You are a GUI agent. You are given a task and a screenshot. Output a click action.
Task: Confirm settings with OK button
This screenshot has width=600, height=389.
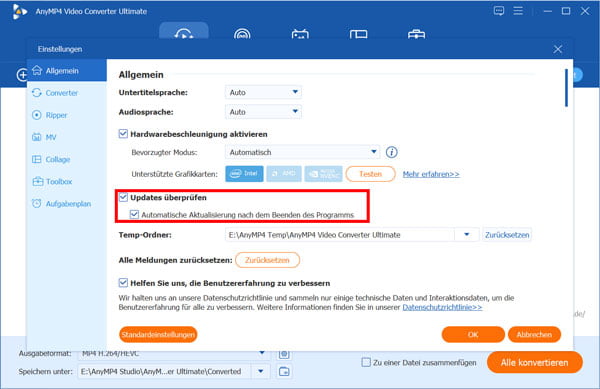click(473, 335)
